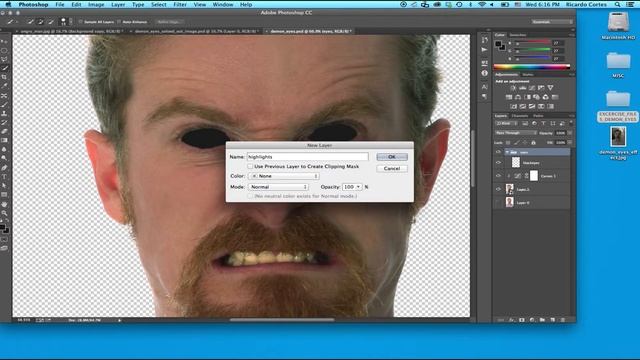
Task: Open the Layer menu
Action: 118,4
